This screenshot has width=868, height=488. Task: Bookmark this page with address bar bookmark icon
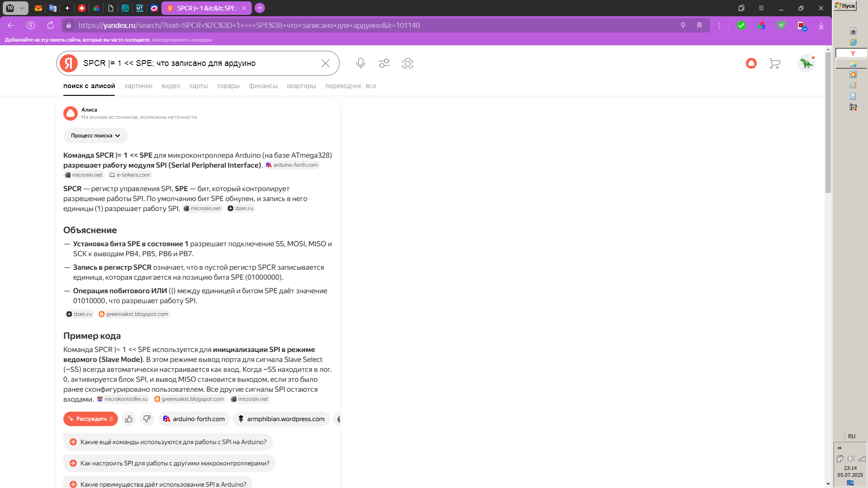coord(699,25)
